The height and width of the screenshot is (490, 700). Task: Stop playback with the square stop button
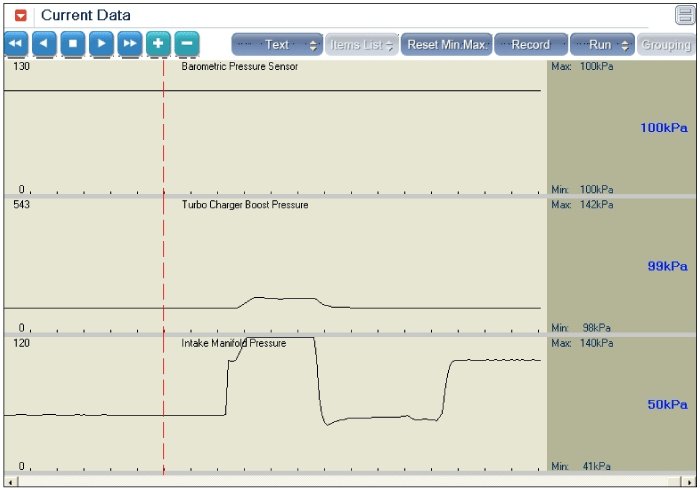pyautogui.click(x=73, y=44)
